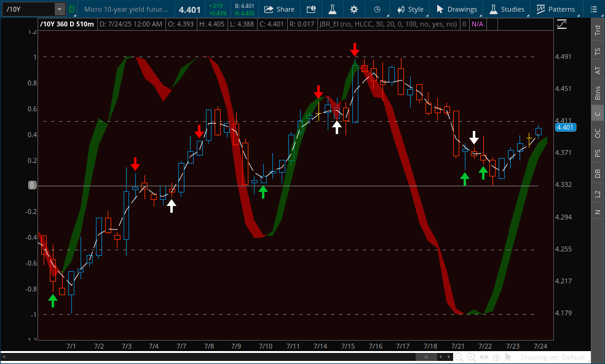The height and width of the screenshot is (364, 605).
Task: Click the JBR_EI study label in chart header
Action: (x=388, y=24)
